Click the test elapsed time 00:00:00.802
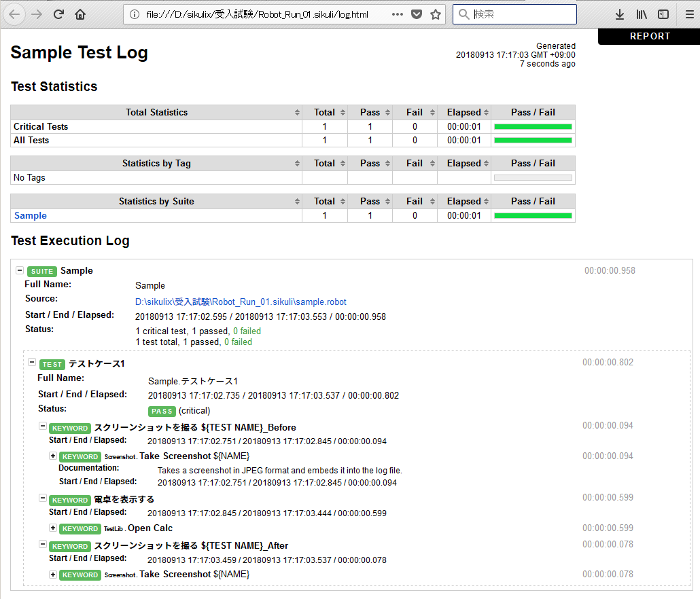700x599 pixels. (608, 362)
